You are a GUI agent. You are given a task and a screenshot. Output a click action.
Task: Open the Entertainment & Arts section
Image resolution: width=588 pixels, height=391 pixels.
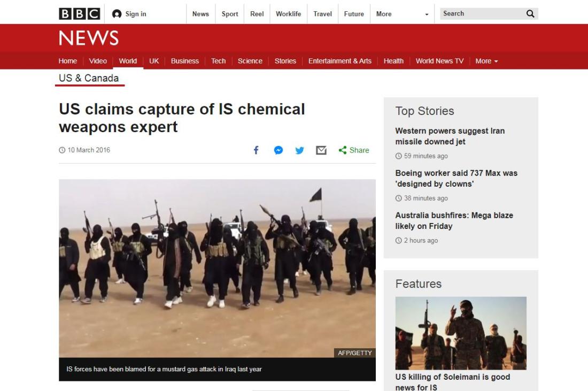340,61
